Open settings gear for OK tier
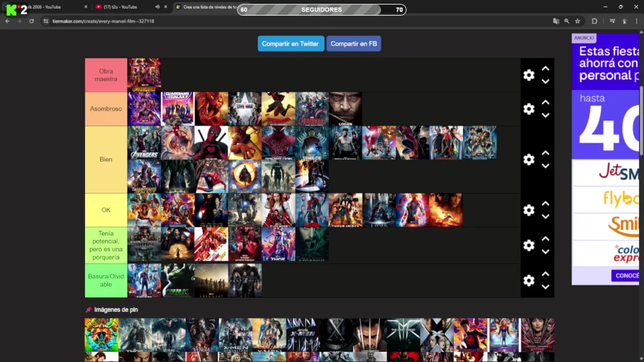644x362 pixels. point(529,210)
